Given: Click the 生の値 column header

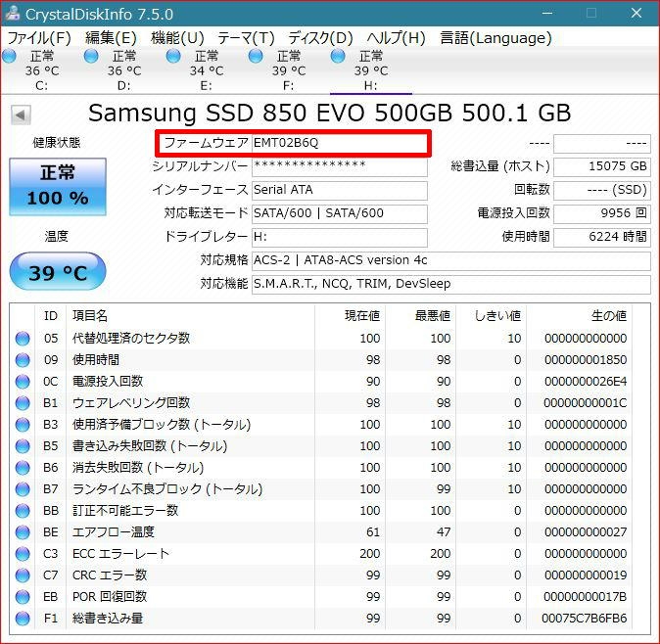Looking at the screenshot, I should [x=609, y=315].
